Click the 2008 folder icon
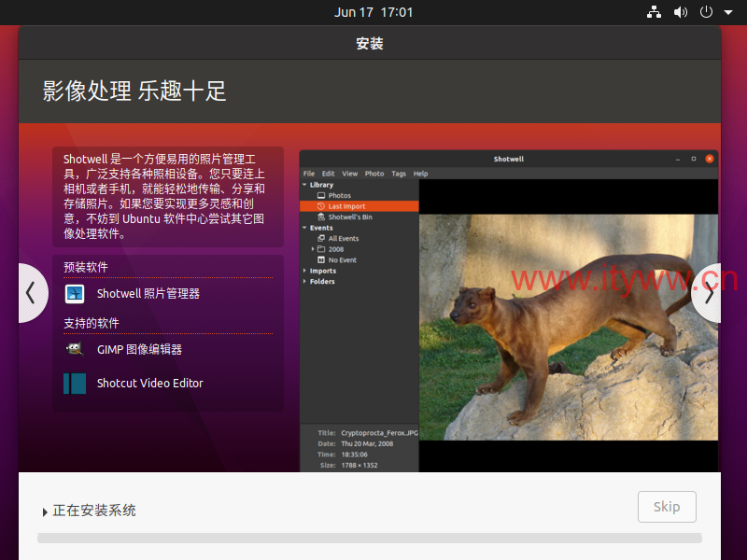The height and width of the screenshot is (560, 747). coord(321,249)
